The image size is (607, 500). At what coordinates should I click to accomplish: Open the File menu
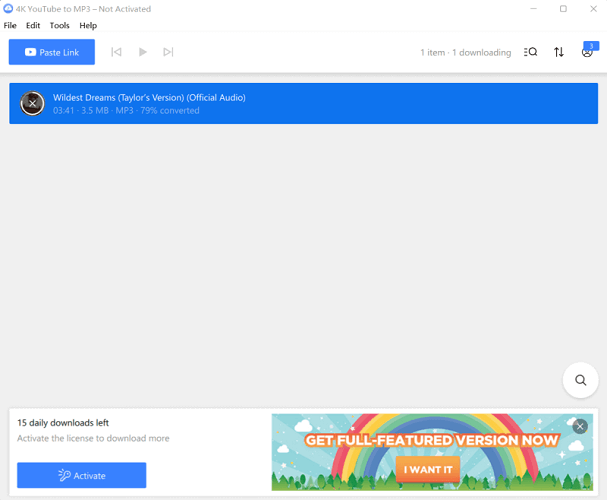(10, 26)
